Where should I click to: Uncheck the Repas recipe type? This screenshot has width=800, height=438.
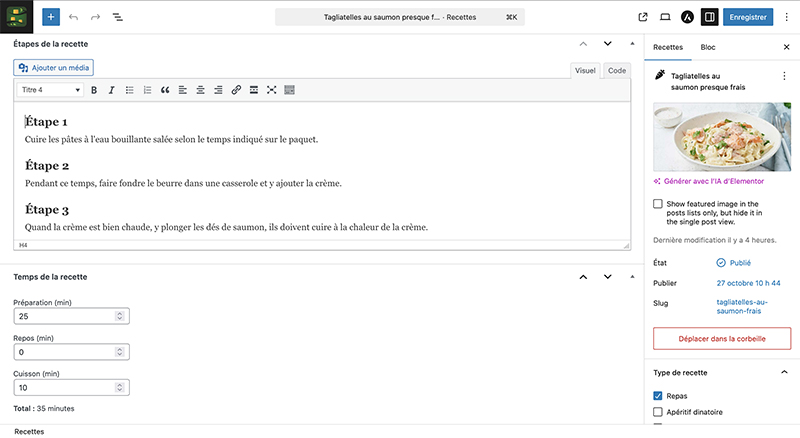click(x=658, y=396)
